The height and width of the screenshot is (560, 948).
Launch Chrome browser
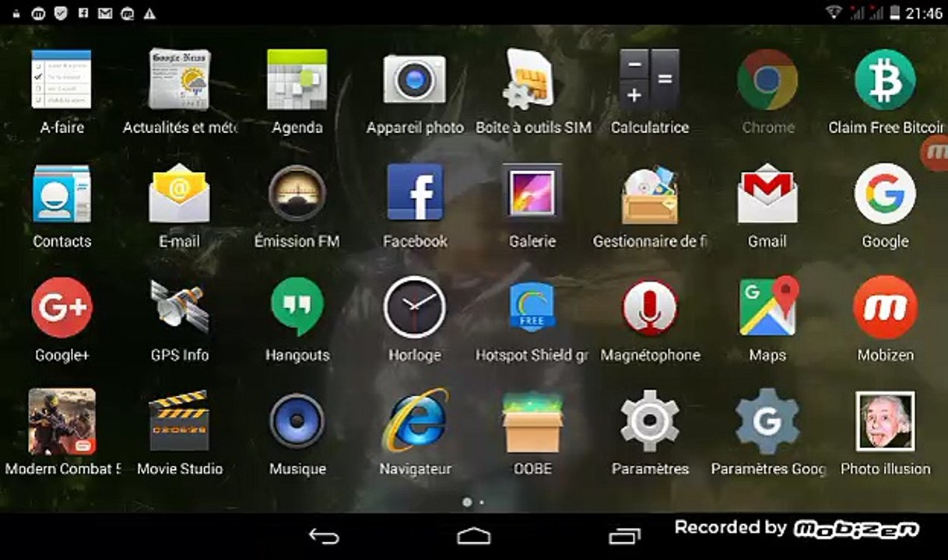[x=767, y=79]
